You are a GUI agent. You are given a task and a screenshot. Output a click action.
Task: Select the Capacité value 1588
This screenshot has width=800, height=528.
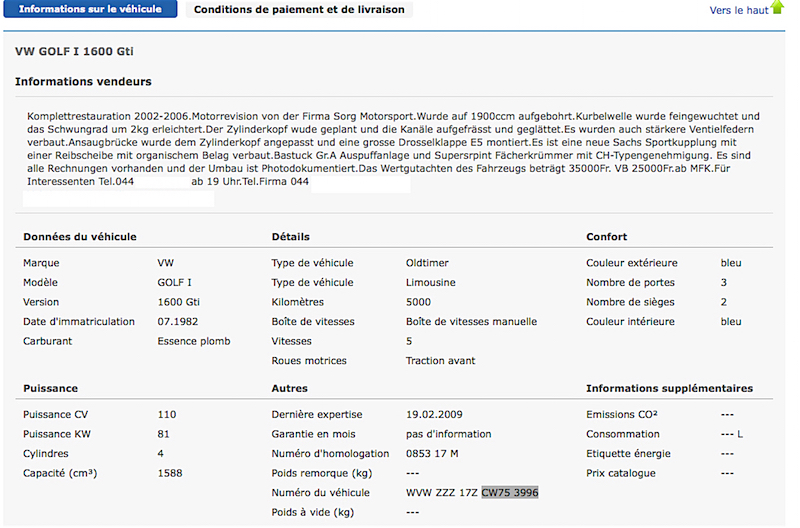pyautogui.click(x=169, y=473)
